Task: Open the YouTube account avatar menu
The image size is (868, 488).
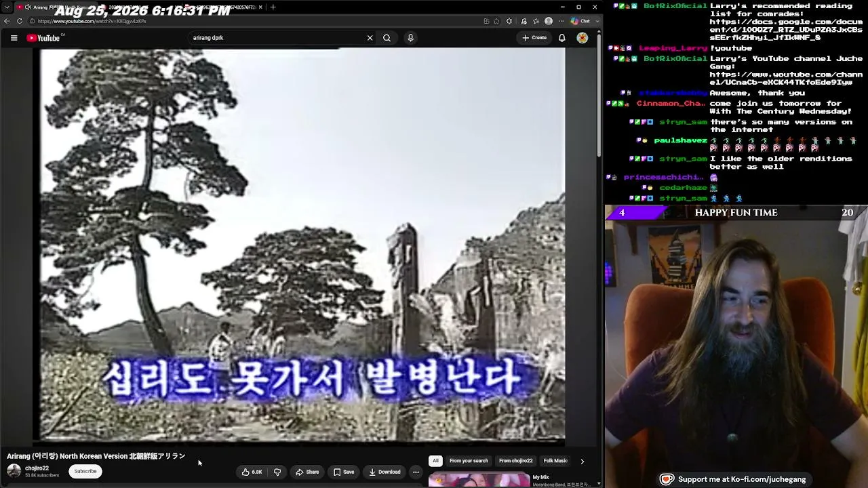Action: click(x=582, y=38)
